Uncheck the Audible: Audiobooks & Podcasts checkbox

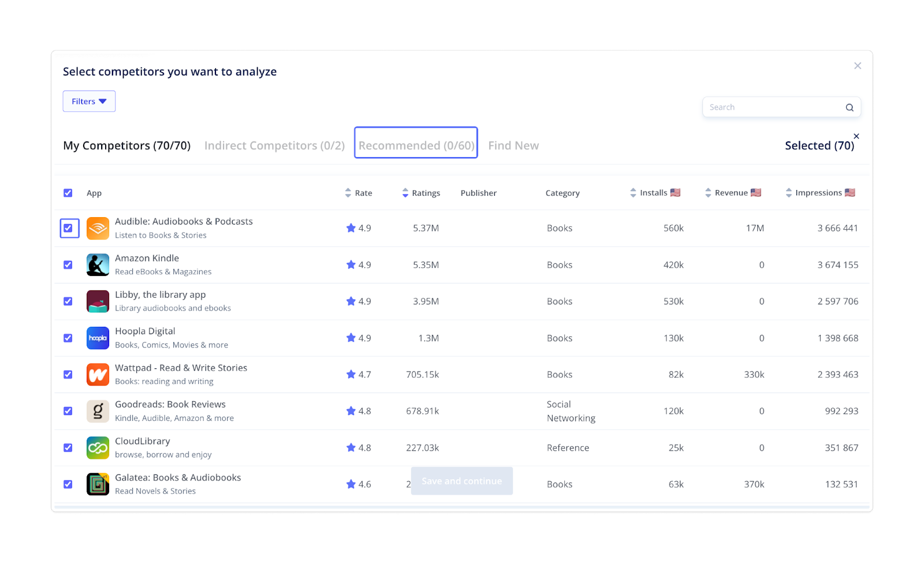pyautogui.click(x=68, y=228)
